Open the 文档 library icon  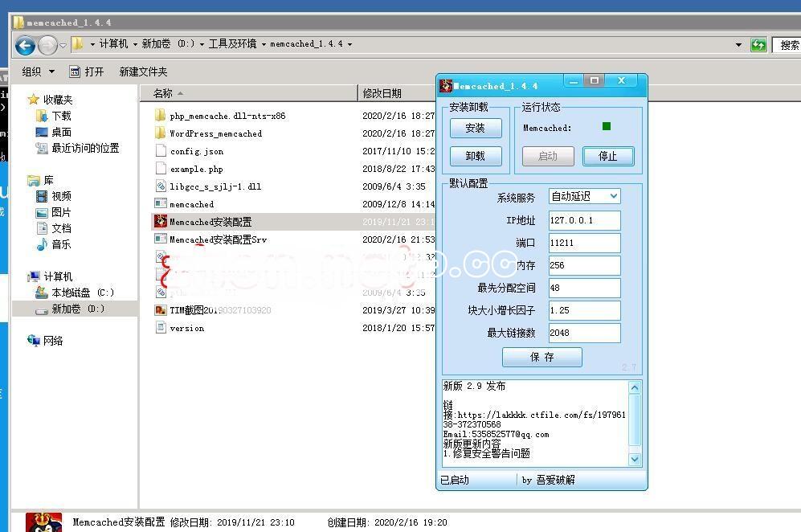pos(42,228)
